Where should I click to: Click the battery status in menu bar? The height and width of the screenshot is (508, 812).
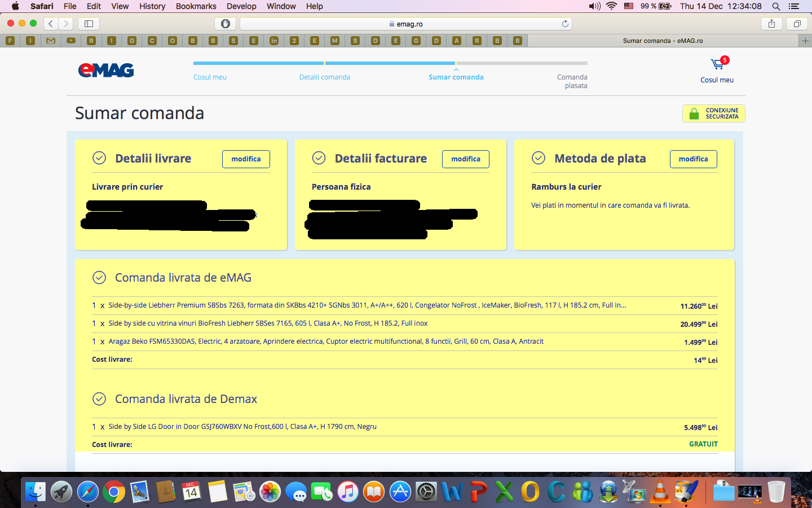click(656, 6)
